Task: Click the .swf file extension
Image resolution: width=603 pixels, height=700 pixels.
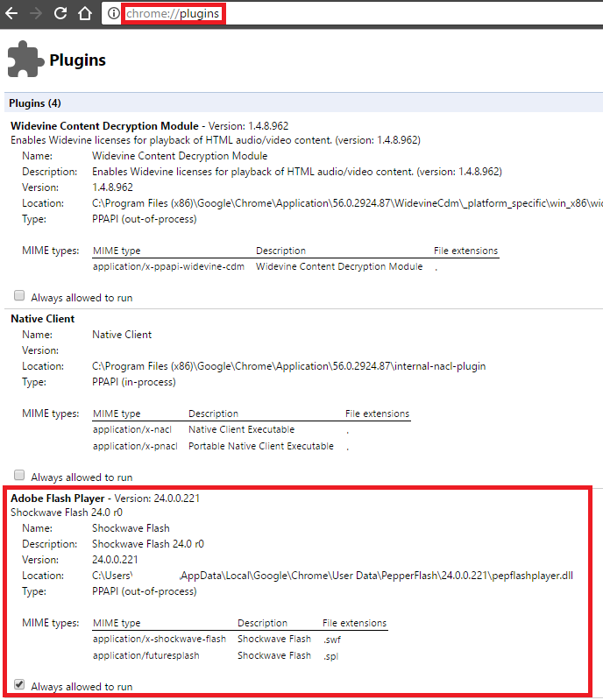Action: 332,640
